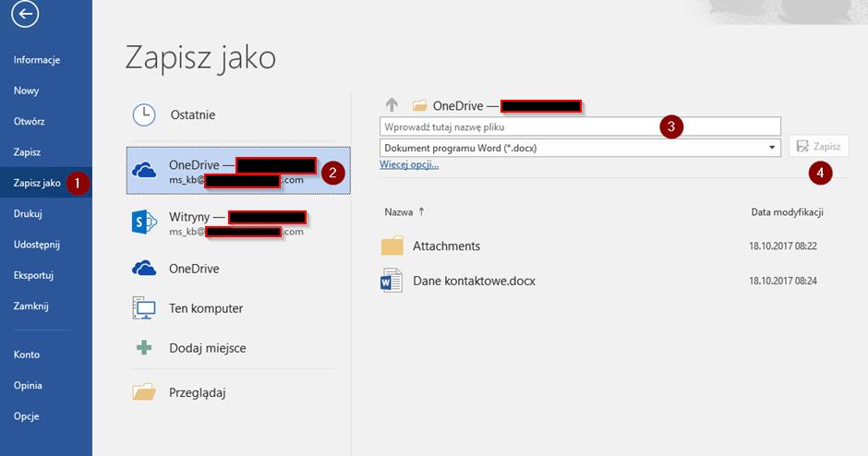The height and width of the screenshot is (456, 868).
Task: Click the Nazwa sort arrow
Action: pos(421,211)
